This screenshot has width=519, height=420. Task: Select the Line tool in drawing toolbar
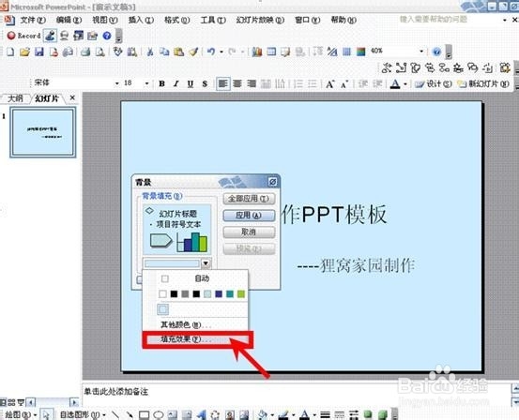(x=115, y=414)
